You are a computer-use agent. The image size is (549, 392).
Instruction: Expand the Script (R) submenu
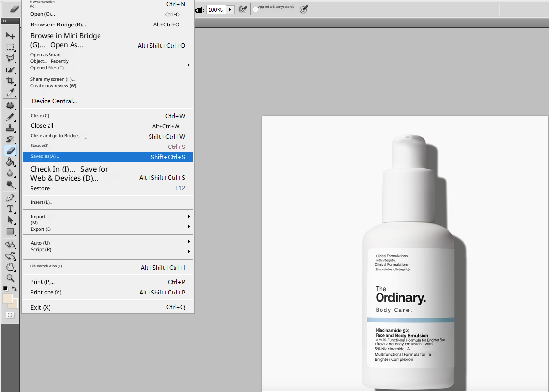tap(188, 251)
